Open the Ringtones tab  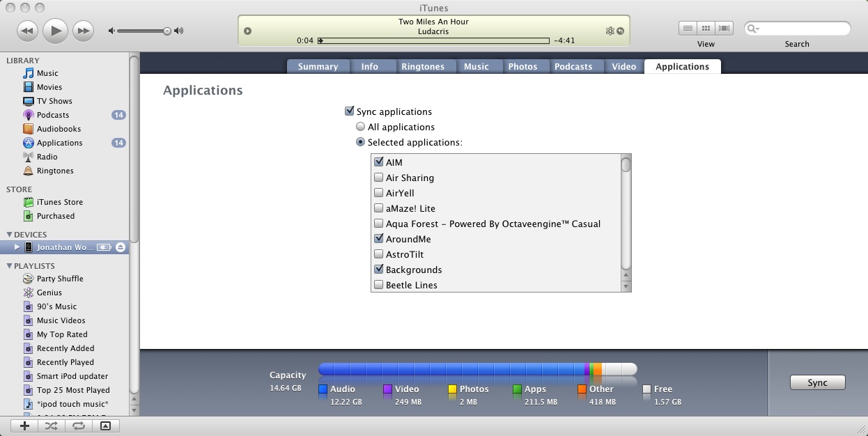424,66
